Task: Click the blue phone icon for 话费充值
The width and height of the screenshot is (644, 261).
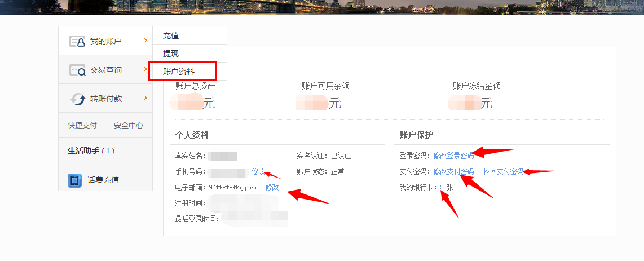Action: click(75, 180)
